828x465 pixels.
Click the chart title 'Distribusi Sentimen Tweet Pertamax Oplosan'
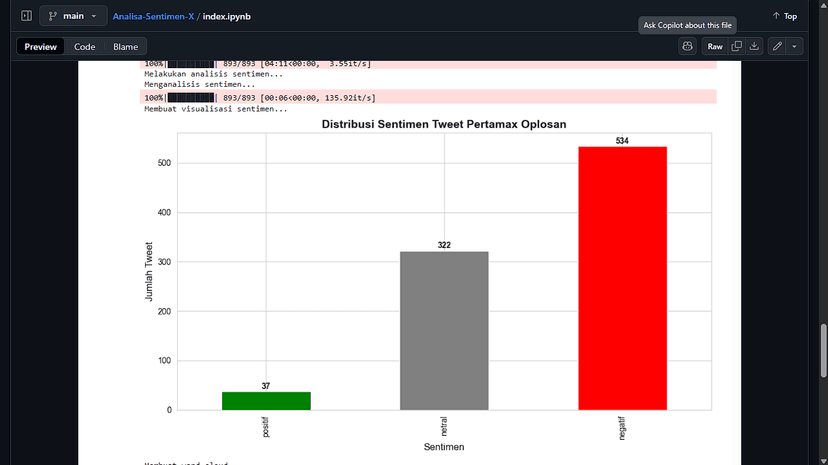click(444, 124)
